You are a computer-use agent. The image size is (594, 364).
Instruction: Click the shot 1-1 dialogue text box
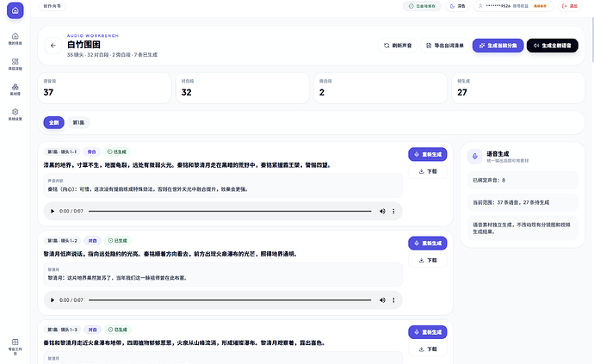pos(223,186)
